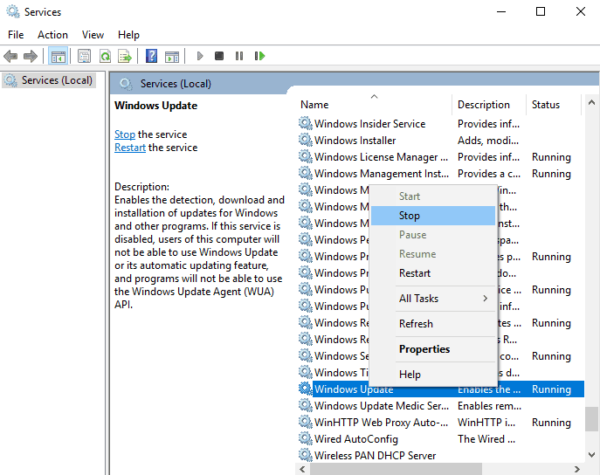Select Windows License Manager service row
This screenshot has height=475, width=600.
(441, 157)
